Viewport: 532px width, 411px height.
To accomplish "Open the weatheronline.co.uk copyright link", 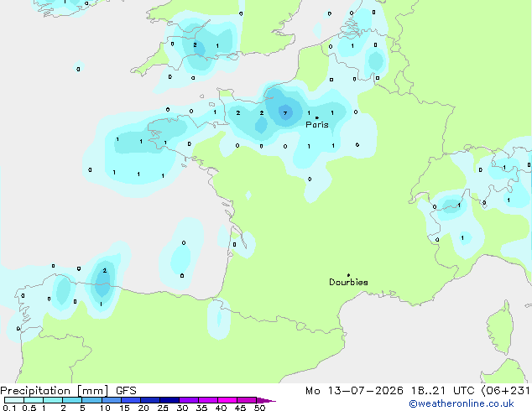I will [462, 403].
